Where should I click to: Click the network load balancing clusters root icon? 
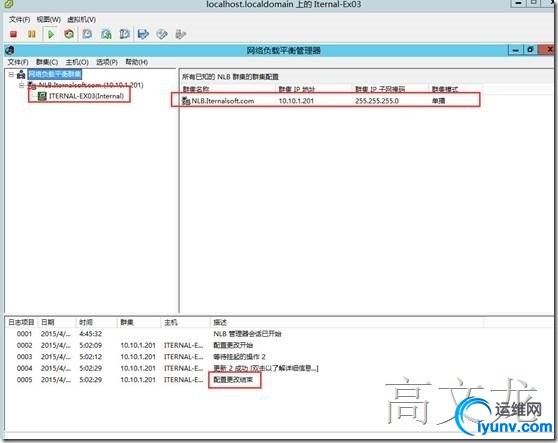21,74
